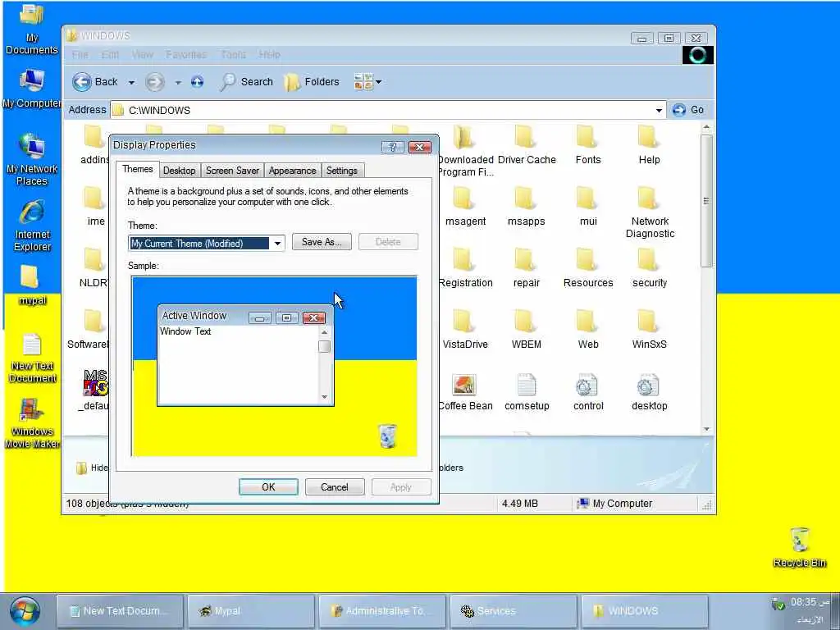Switch to the Appearance tab
The image size is (840, 630).
pos(293,171)
